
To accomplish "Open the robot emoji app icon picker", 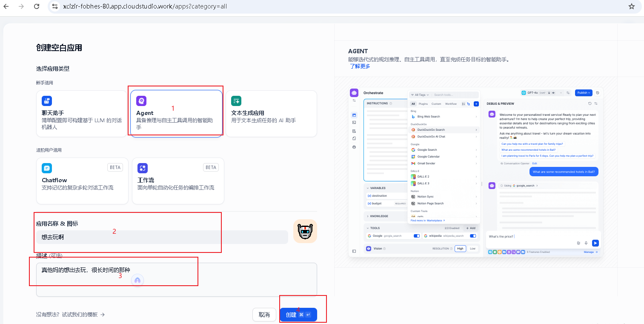I will 305,232.
